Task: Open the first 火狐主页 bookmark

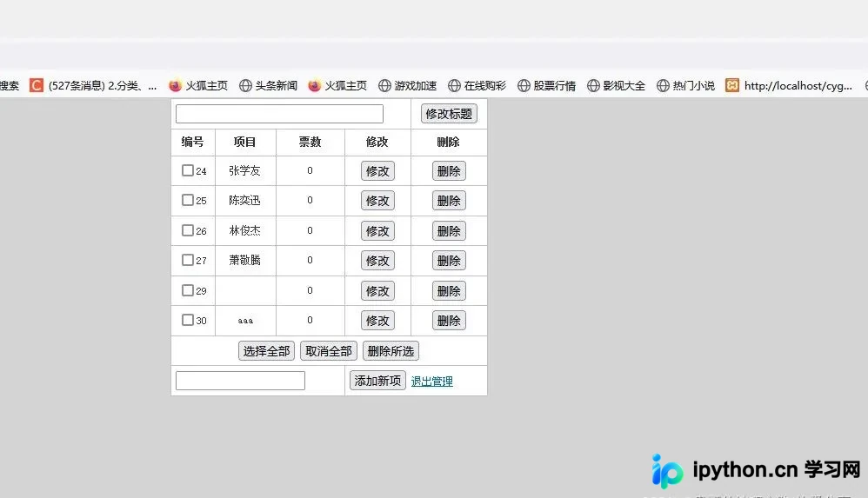Action: (x=198, y=85)
